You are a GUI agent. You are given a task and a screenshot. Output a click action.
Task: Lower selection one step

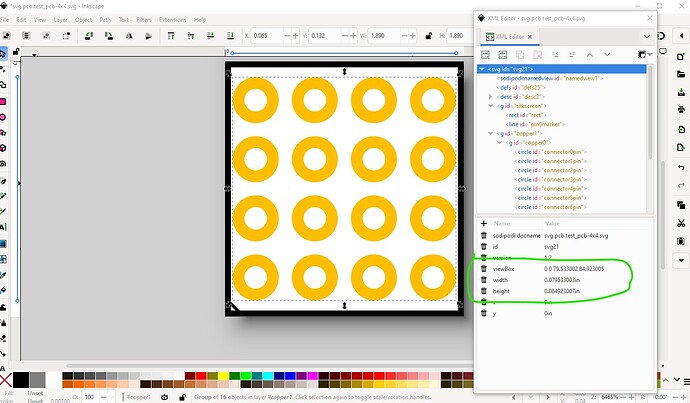[210, 36]
